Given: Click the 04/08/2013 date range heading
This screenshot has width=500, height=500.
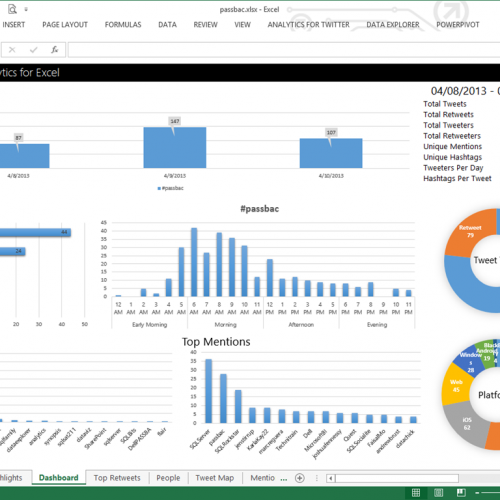Looking at the screenshot, I should pyautogui.click(x=465, y=91).
